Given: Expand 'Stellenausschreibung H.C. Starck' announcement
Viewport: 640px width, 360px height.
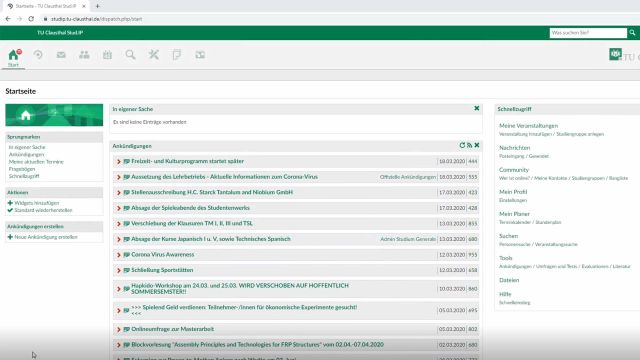Looking at the screenshot, I should pos(119,193).
